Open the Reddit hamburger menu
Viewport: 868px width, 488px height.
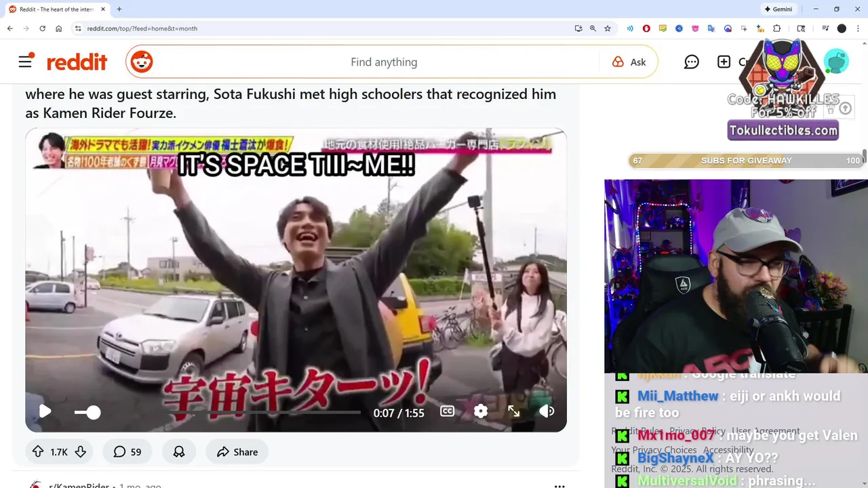[x=26, y=62]
